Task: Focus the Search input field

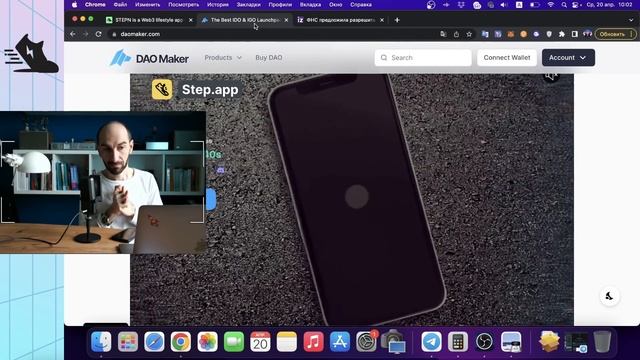Action: (423, 58)
